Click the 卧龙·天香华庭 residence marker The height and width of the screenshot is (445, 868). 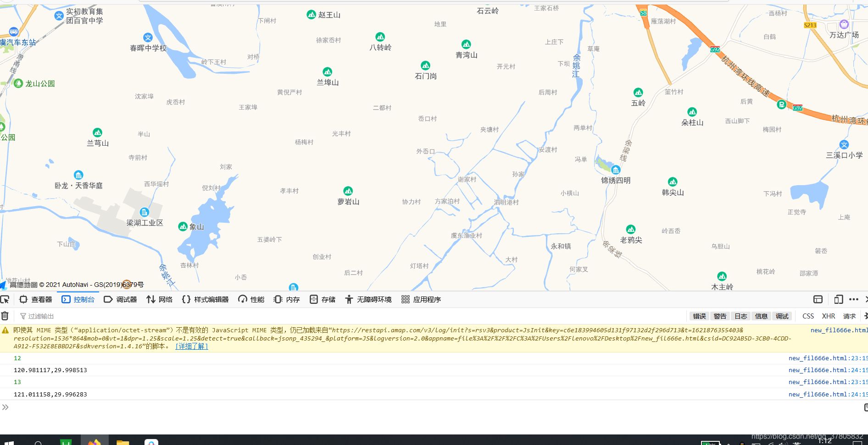pyautogui.click(x=78, y=175)
